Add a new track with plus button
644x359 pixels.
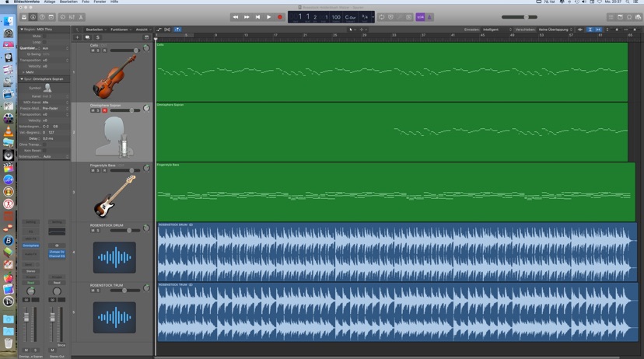[x=77, y=37]
